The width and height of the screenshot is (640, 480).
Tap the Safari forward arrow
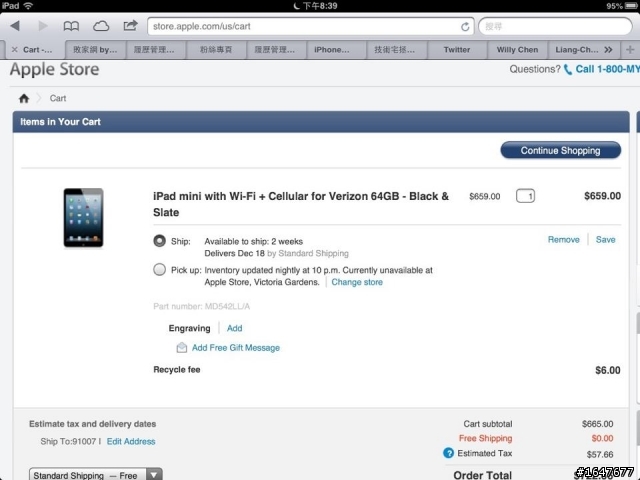(43, 26)
